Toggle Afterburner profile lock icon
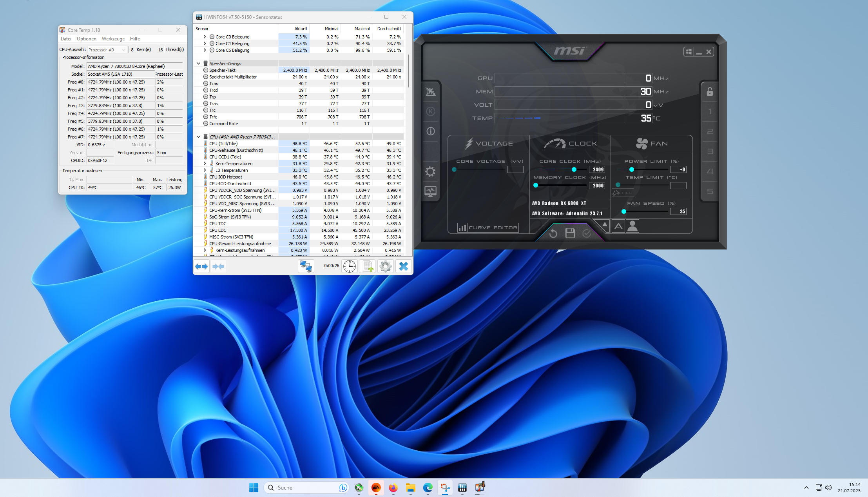The width and height of the screenshot is (868, 497). (710, 92)
